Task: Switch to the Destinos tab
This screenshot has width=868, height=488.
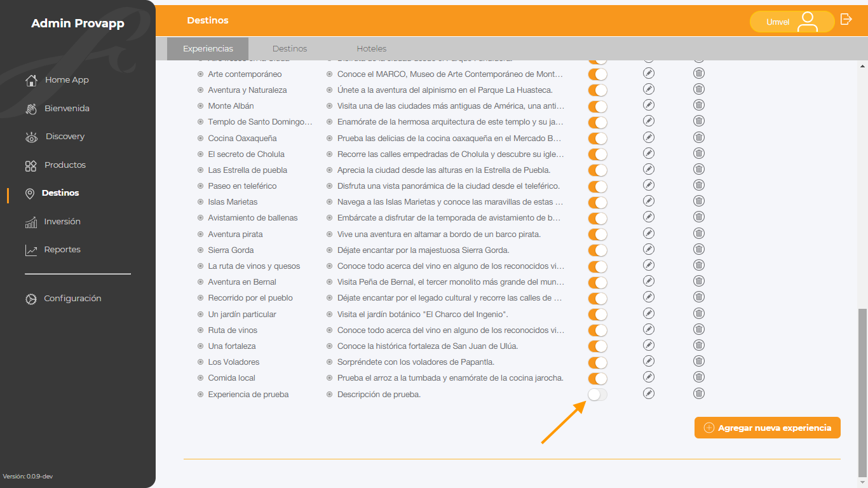Action: pos(290,49)
